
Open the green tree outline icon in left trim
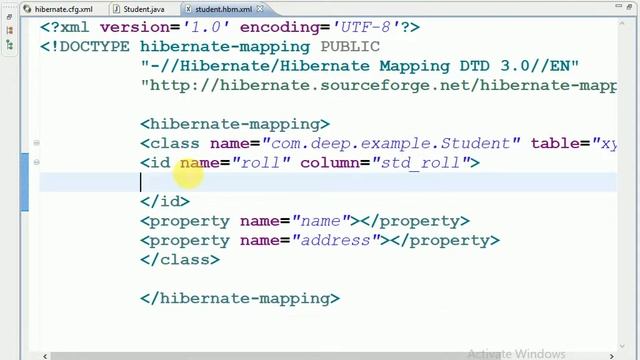click(x=9, y=45)
